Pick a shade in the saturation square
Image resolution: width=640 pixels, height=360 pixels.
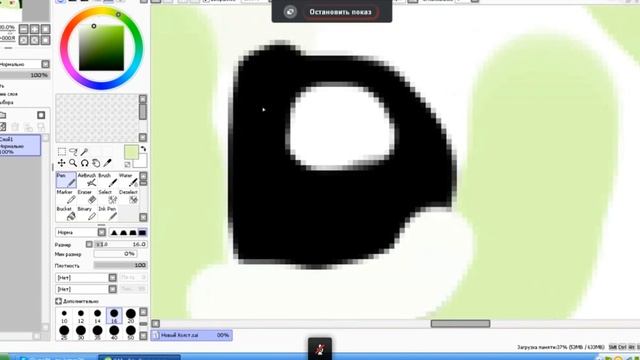pos(101,48)
